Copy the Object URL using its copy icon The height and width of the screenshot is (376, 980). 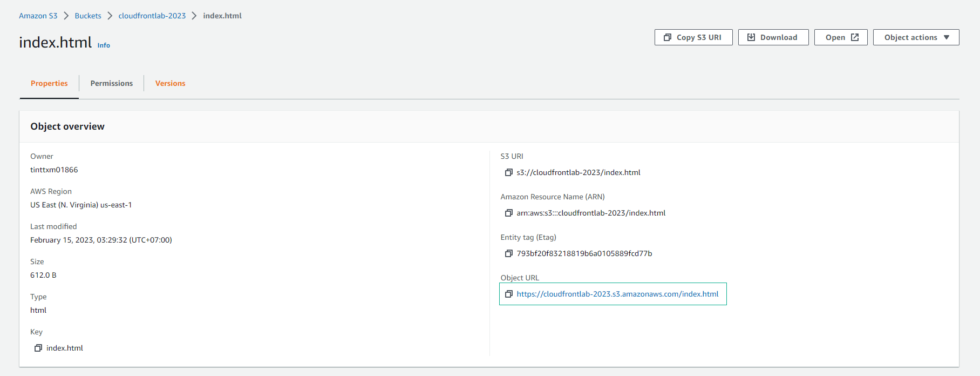[508, 294]
